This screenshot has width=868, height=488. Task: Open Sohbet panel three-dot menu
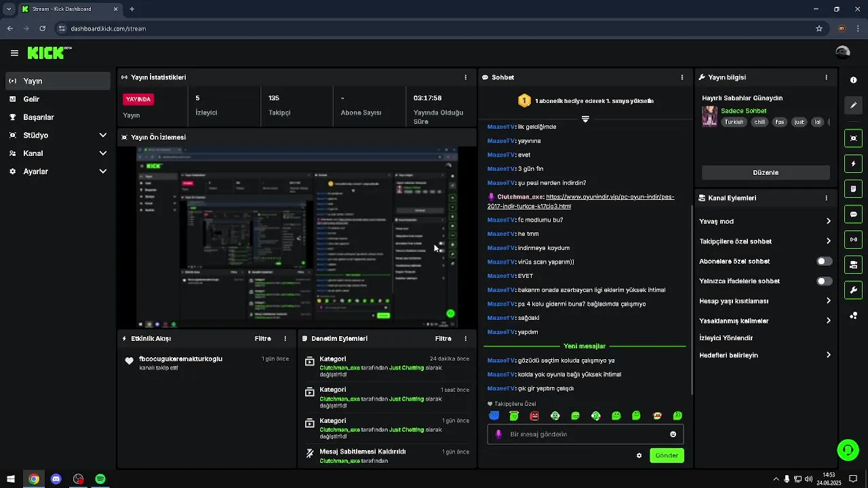pos(682,77)
